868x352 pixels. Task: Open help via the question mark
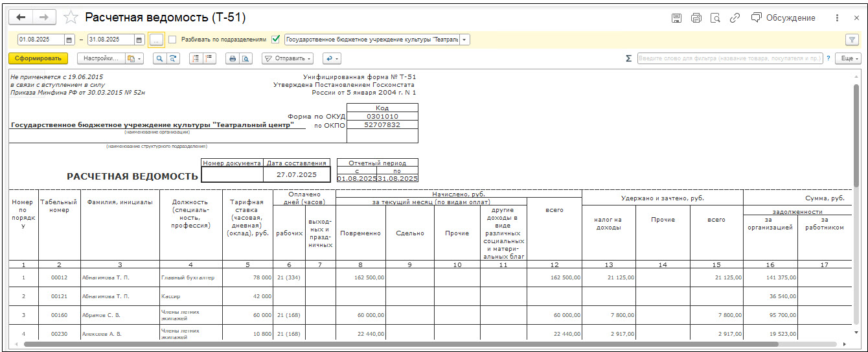[x=828, y=58]
